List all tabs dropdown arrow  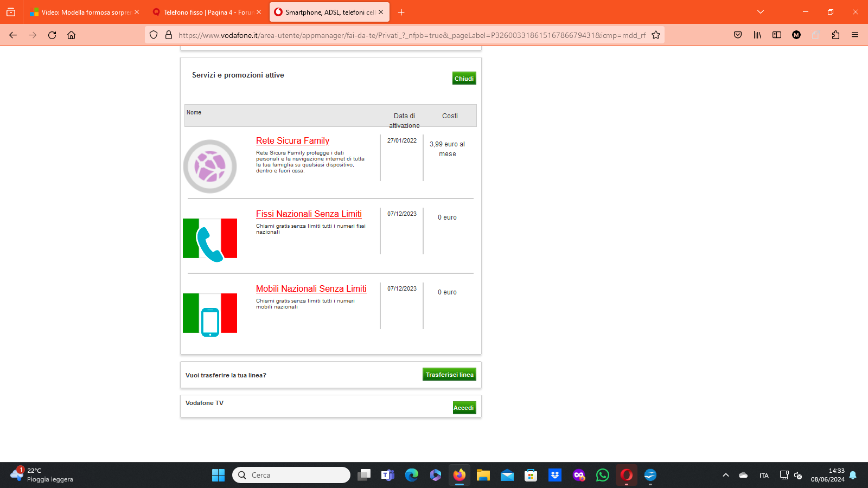pyautogui.click(x=761, y=12)
